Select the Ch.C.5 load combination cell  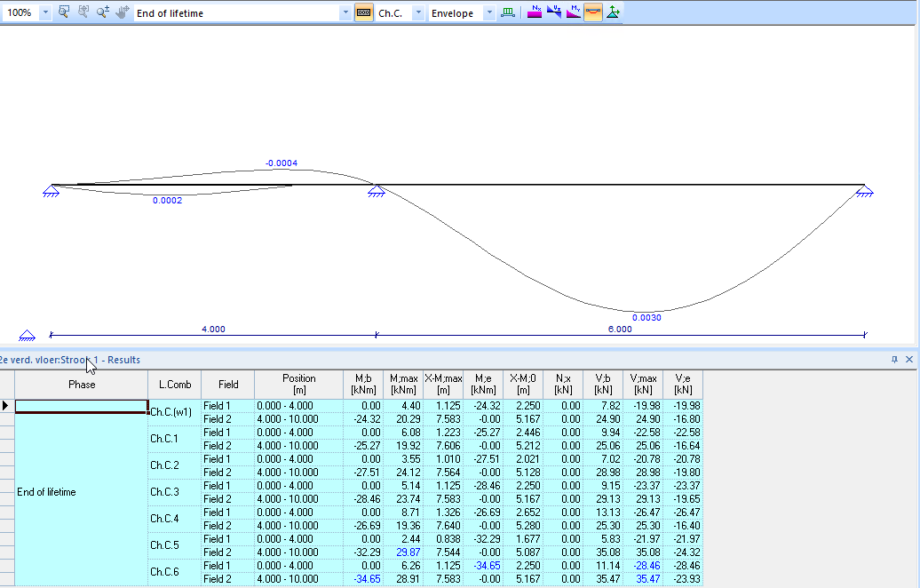tap(175, 545)
